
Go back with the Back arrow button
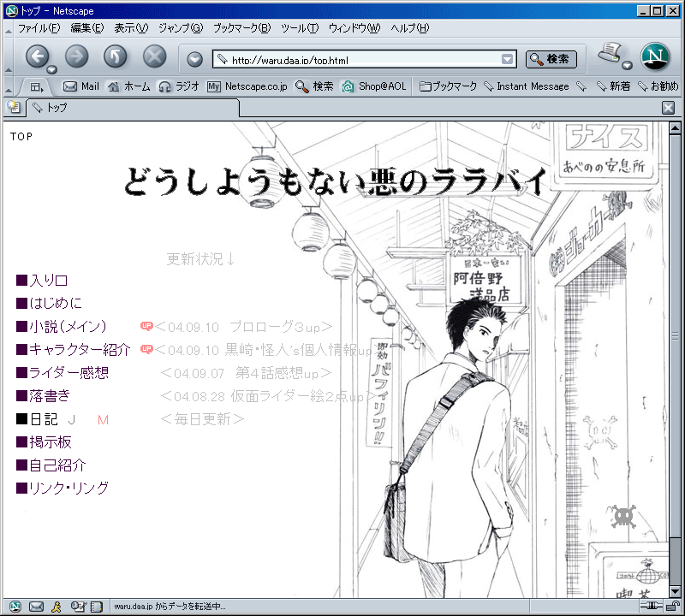coord(37,56)
